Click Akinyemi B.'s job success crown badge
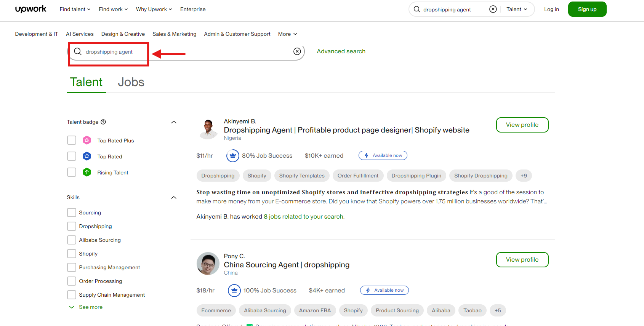Screen dimensions: 644x326 pos(233,155)
